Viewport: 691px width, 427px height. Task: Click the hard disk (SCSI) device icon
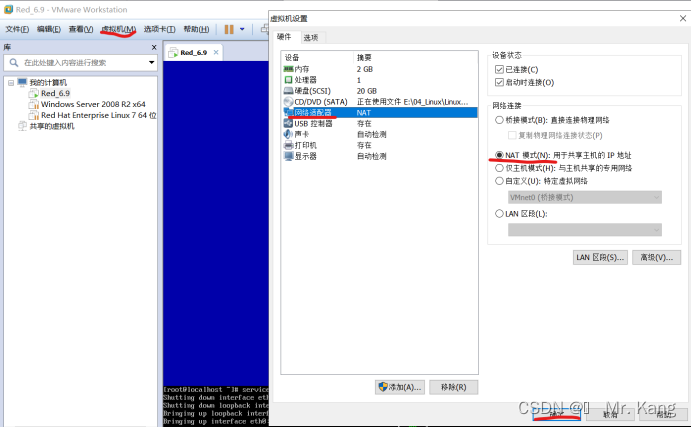click(288, 91)
